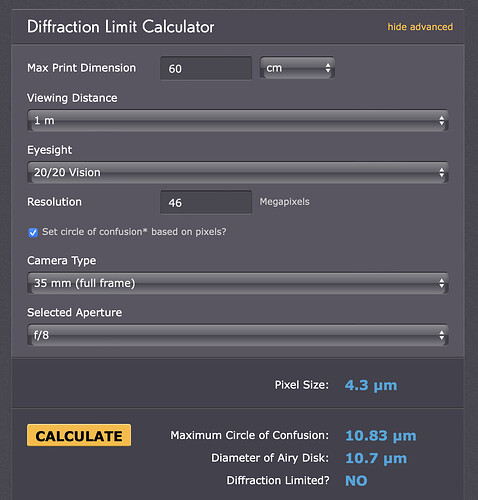
Task: Click the Resolution label
Action: click(54, 202)
